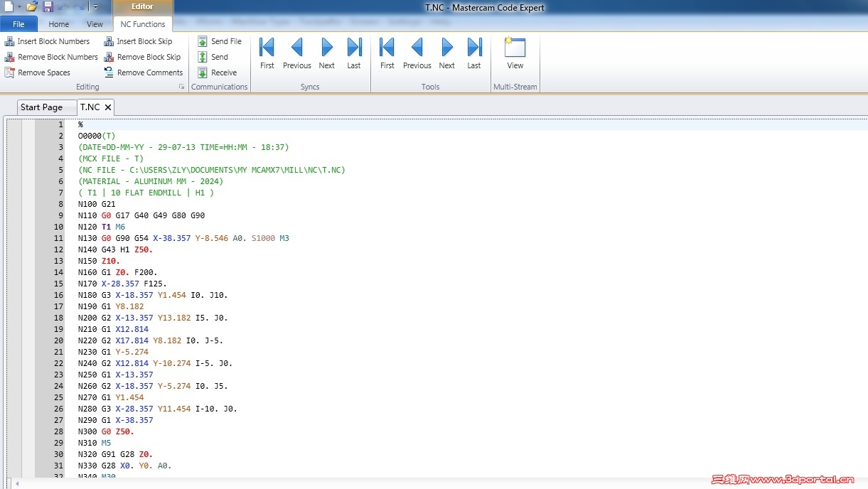Click the MATERIAL - ALUMINUM MM comment line

coord(151,181)
